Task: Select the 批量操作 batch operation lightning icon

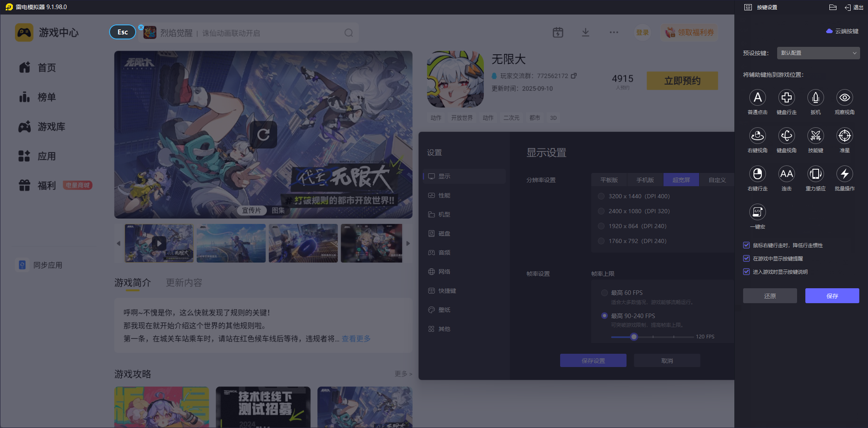Action: pyautogui.click(x=844, y=174)
